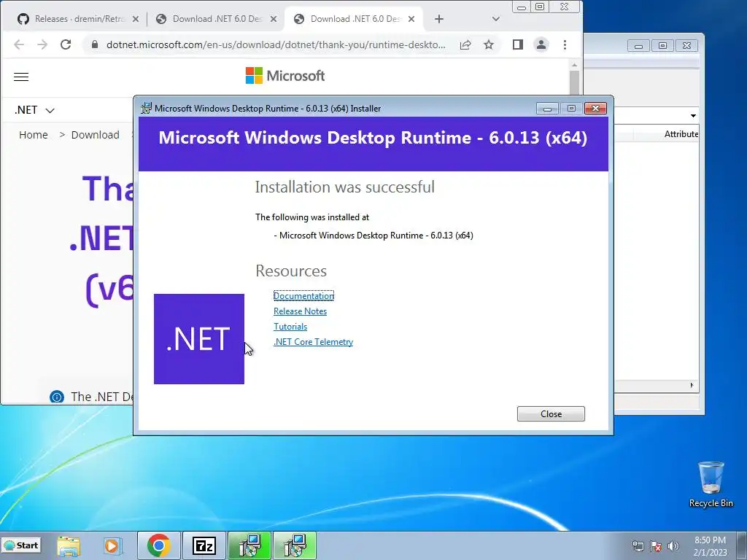Open Chrome tab search dropdown
This screenshot has width=747, height=560.
point(495,19)
